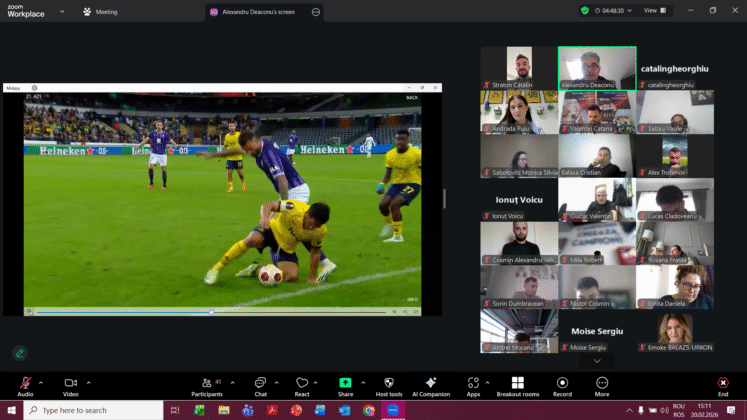Start recording with the Record button
Viewport: 747px width, 420px height.
click(x=562, y=383)
